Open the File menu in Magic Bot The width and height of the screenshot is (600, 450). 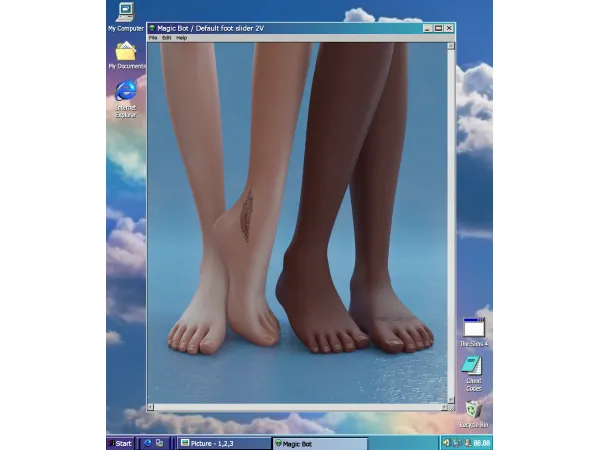[x=153, y=38]
